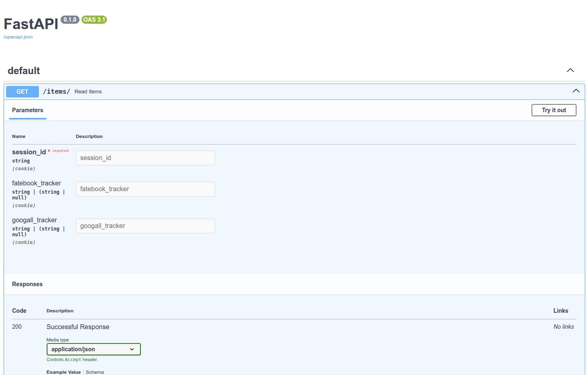Image resolution: width=588 pixels, height=375 pixels.
Task: Click the Successful Response description
Action: click(78, 327)
